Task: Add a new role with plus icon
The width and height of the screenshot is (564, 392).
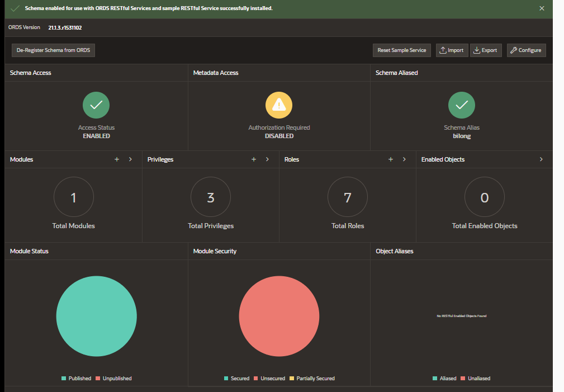Action: (x=391, y=159)
